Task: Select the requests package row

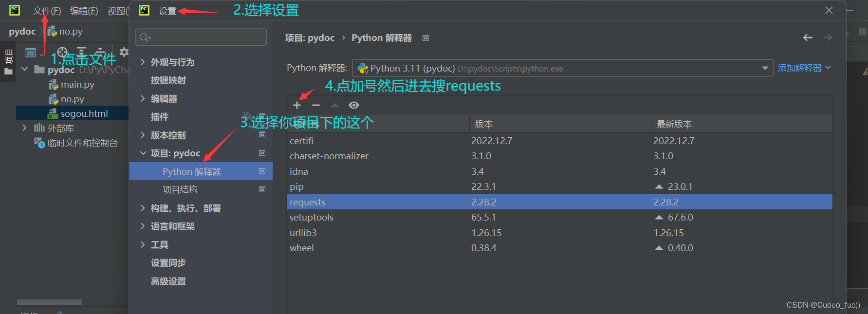Action: pos(560,202)
